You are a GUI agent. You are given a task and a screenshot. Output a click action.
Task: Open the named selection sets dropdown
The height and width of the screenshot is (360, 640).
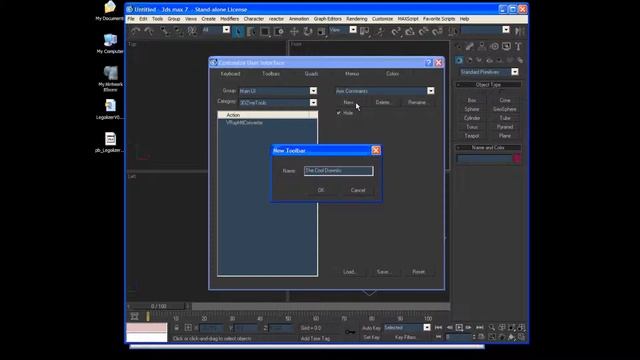(506, 29)
